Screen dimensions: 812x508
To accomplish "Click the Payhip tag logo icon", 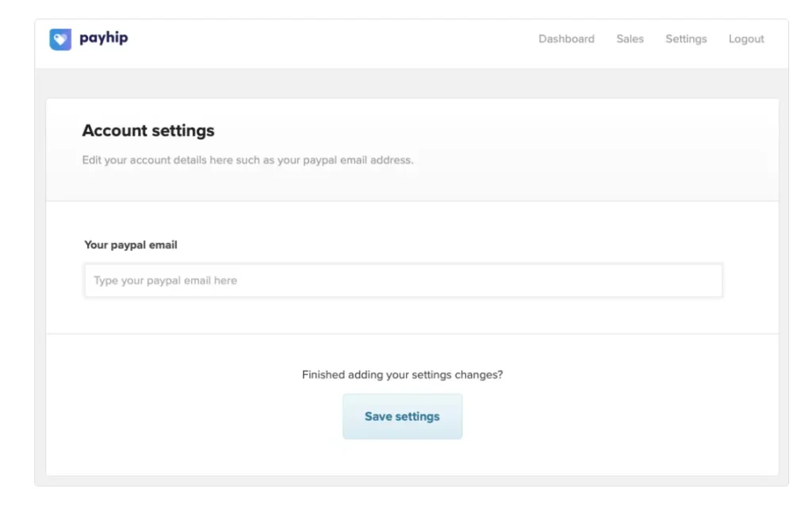I will [60, 39].
